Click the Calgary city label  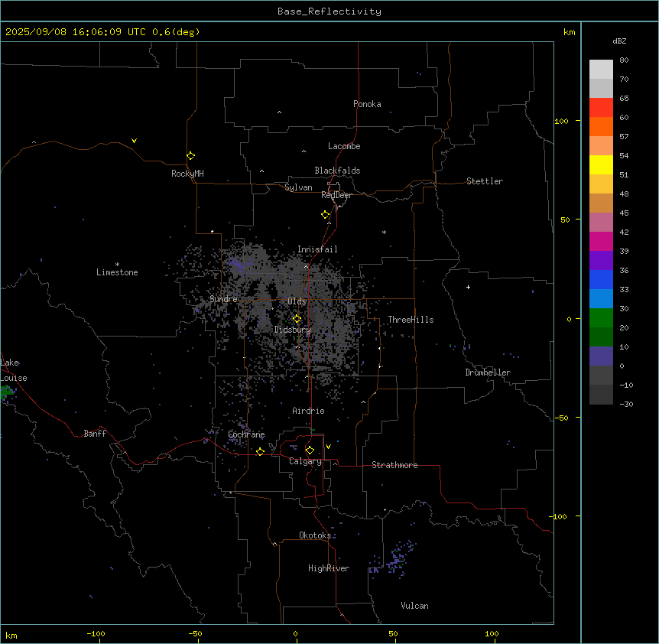(x=306, y=461)
